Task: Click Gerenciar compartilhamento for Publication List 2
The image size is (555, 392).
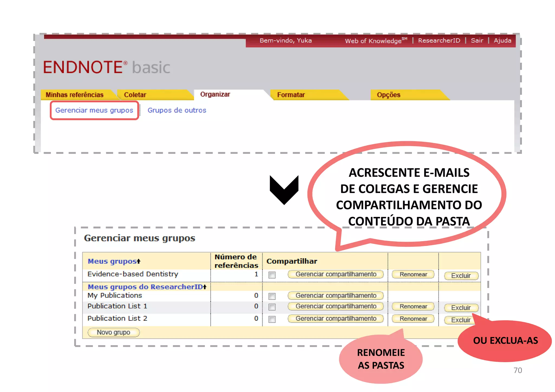Action: click(336, 319)
